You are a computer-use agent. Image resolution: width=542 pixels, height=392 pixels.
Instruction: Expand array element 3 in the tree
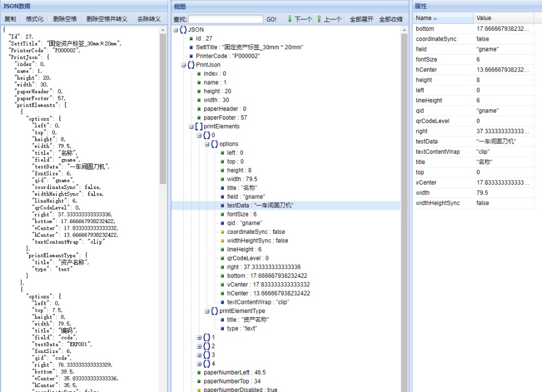(x=199, y=355)
